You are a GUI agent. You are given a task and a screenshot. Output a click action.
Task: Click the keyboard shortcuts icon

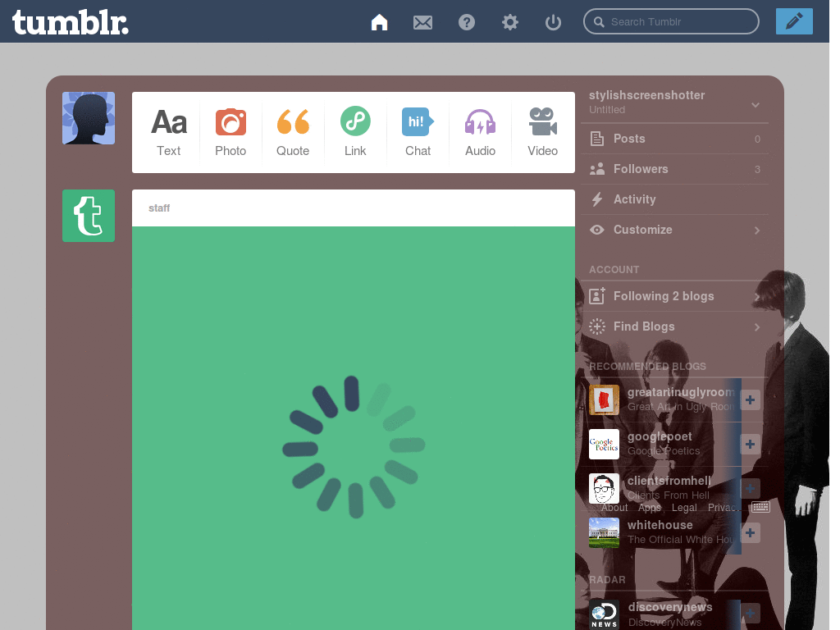tap(760, 507)
